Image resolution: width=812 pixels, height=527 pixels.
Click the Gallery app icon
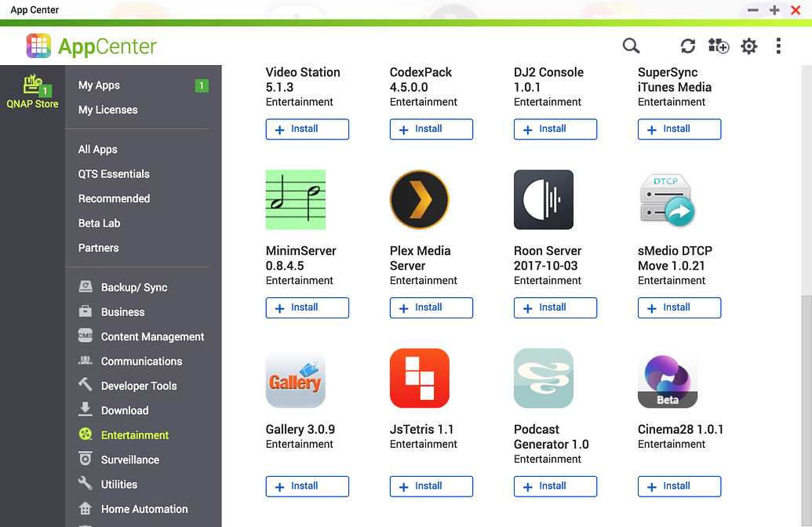(295, 378)
